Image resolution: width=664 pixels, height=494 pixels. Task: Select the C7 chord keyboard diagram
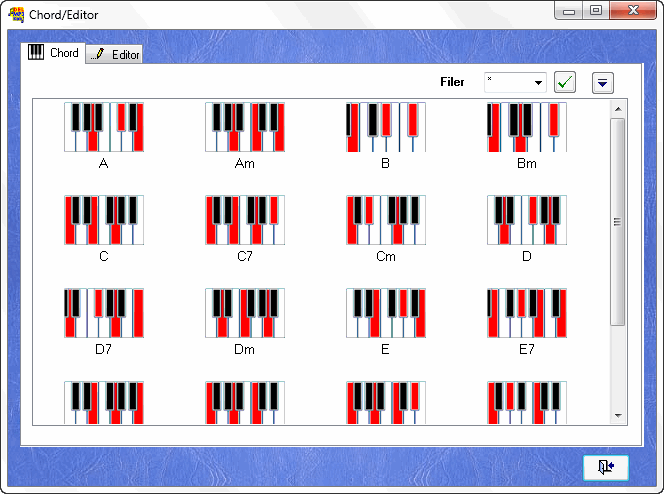point(245,220)
